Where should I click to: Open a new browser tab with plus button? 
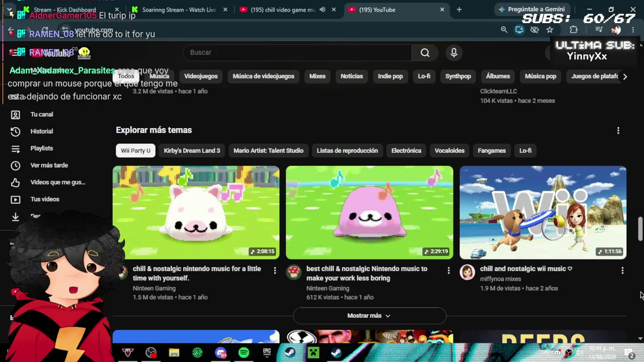click(x=459, y=10)
